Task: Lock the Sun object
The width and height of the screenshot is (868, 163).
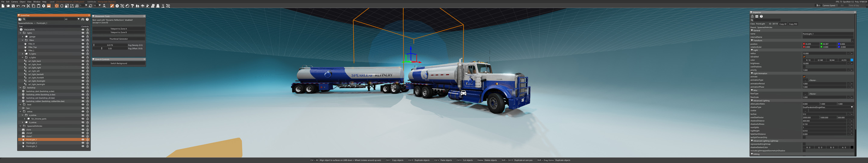Action: click(x=87, y=108)
